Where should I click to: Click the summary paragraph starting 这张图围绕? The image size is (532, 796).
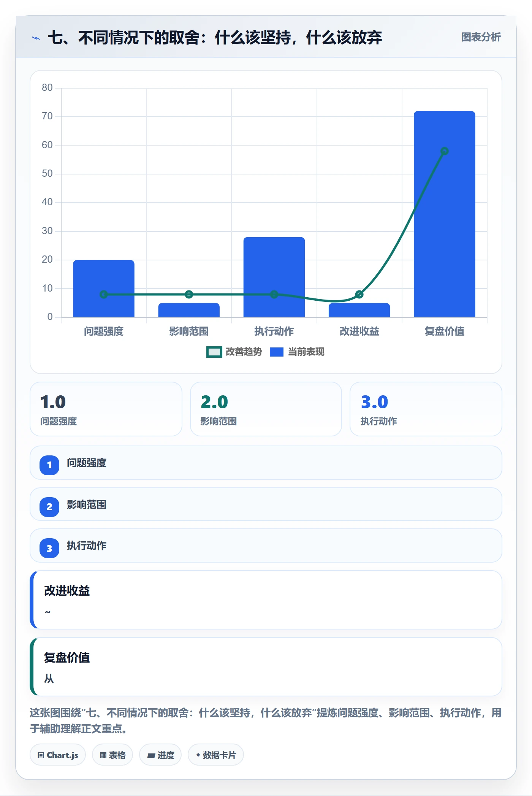tap(266, 721)
